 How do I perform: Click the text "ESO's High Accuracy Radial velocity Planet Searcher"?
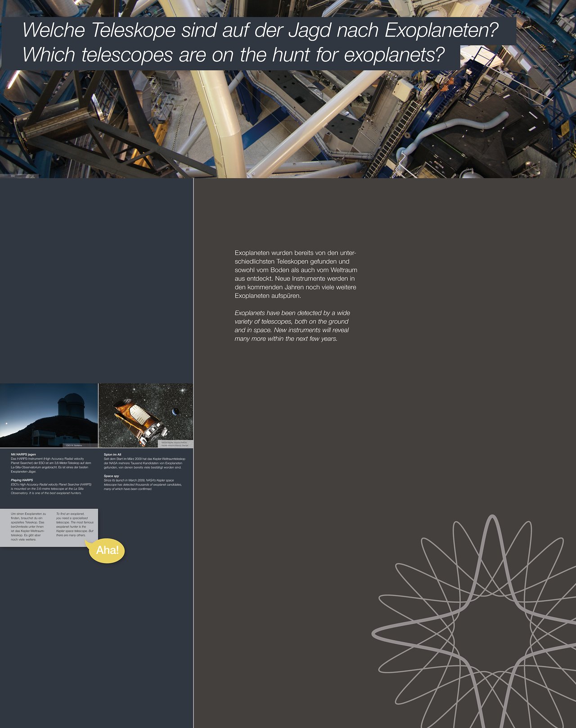pyautogui.click(x=51, y=489)
